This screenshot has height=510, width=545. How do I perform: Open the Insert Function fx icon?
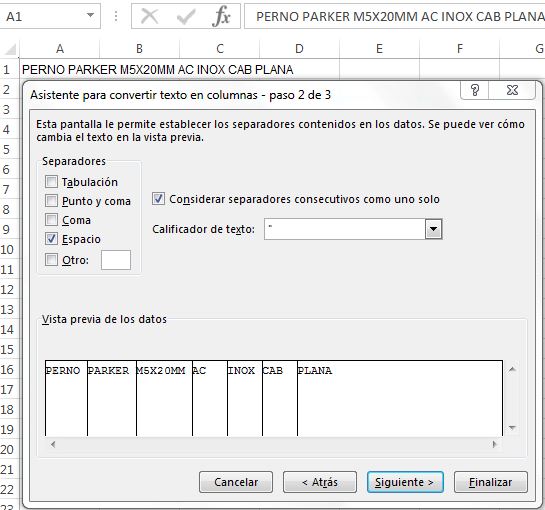point(221,16)
